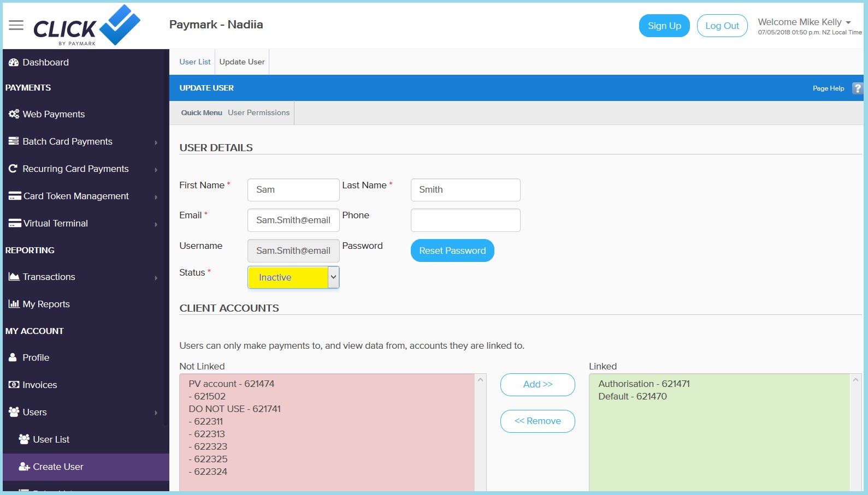Click the << Remove button
This screenshot has width=868, height=495.
538,421
